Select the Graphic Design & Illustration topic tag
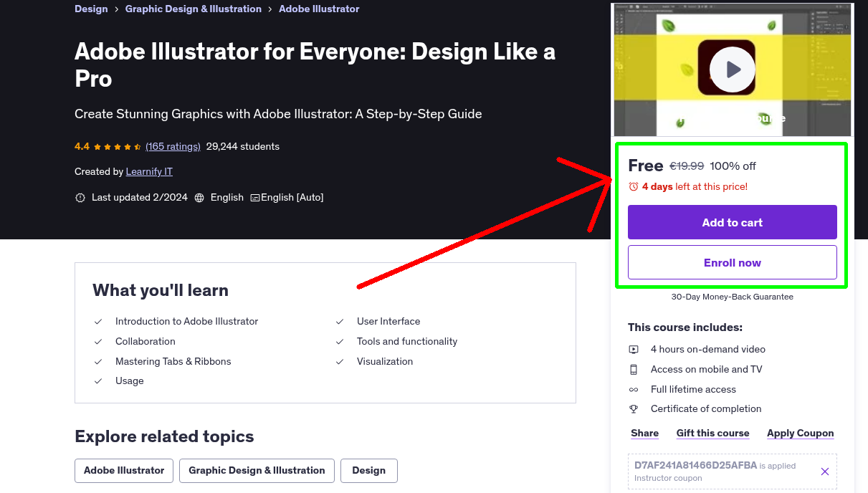The width and height of the screenshot is (868, 493). tap(257, 471)
